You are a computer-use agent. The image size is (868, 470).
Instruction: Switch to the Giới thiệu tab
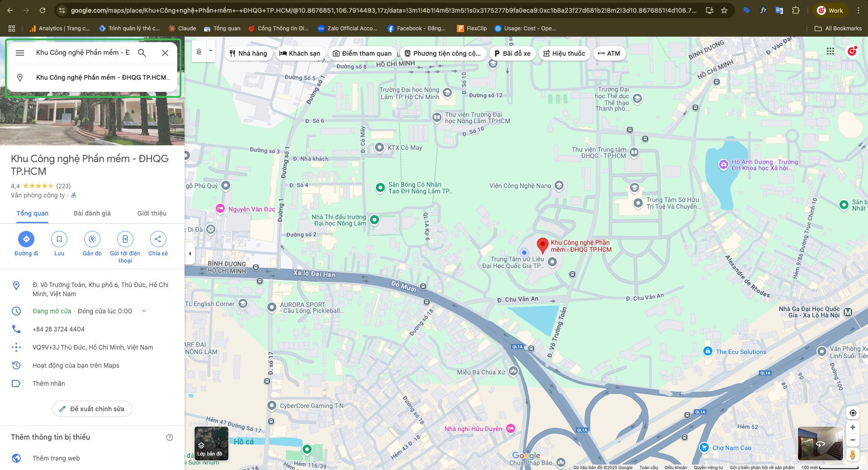pyautogui.click(x=152, y=213)
